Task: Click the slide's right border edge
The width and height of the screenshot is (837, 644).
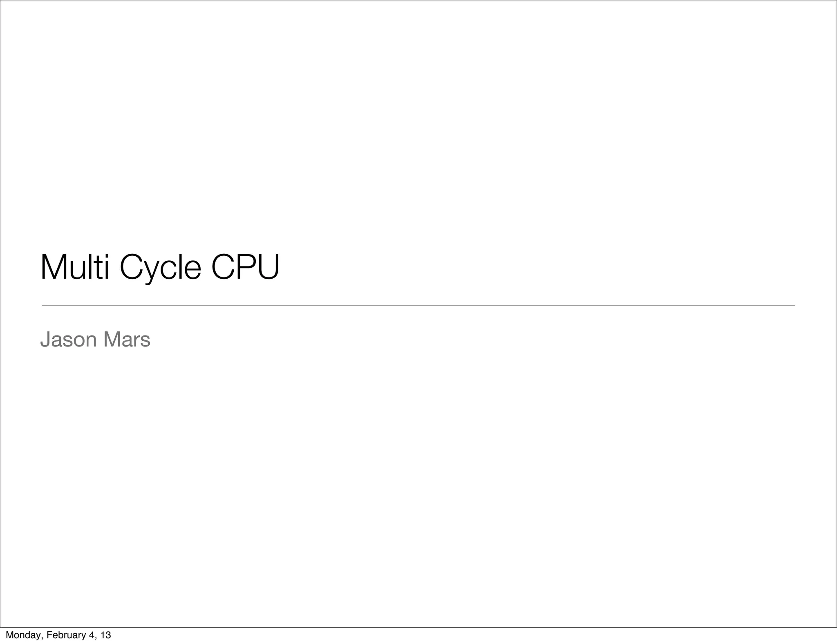Action: [836, 314]
